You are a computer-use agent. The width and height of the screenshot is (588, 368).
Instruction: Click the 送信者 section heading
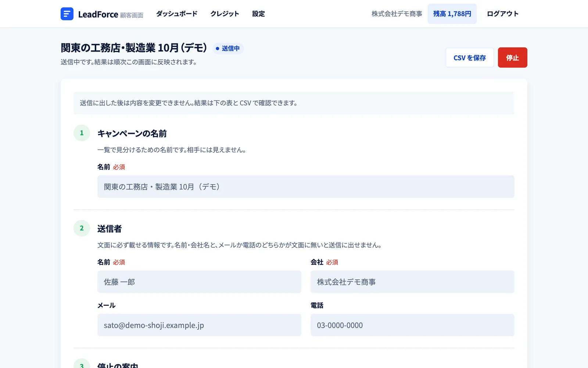point(110,229)
